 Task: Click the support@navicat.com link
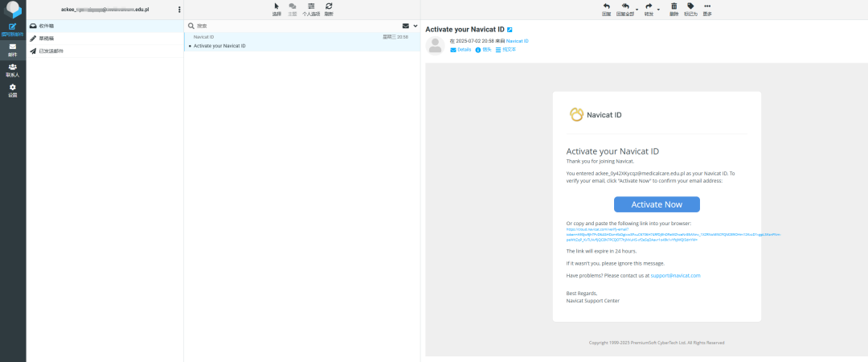tap(675, 275)
